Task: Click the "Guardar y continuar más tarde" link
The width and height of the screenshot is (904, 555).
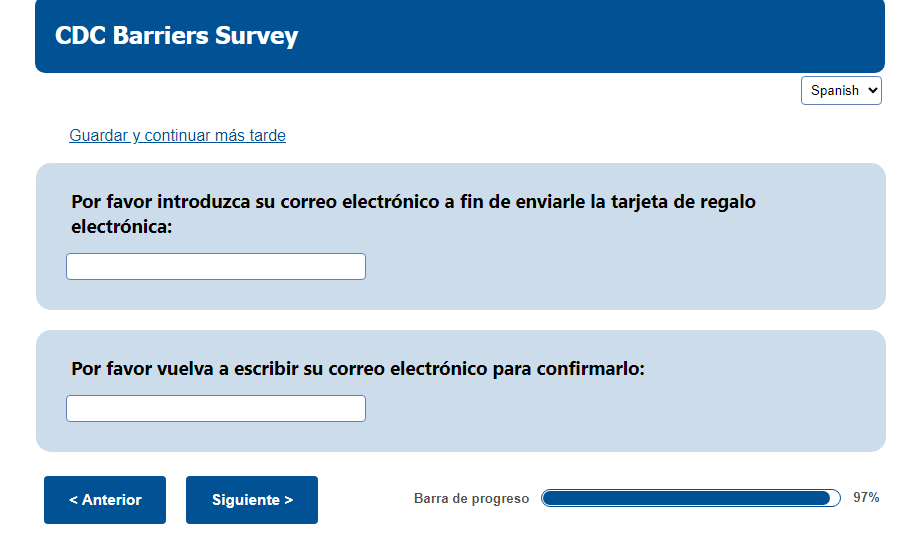Action: pos(177,135)
